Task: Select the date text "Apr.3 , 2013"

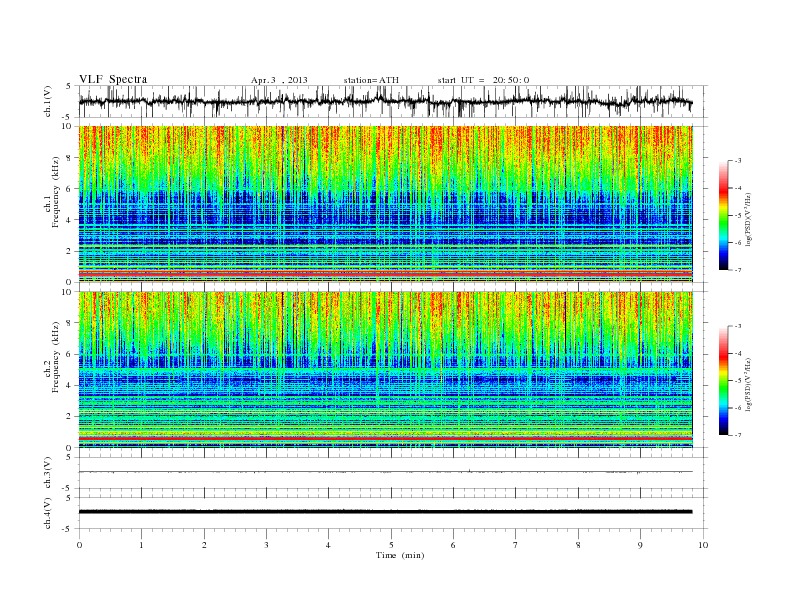Action: point(279,80)
